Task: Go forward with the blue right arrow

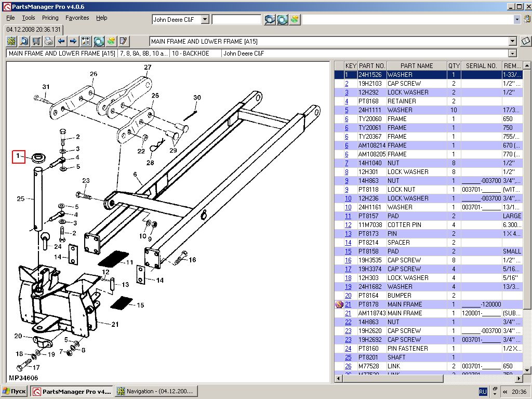Action: (73, 41)
